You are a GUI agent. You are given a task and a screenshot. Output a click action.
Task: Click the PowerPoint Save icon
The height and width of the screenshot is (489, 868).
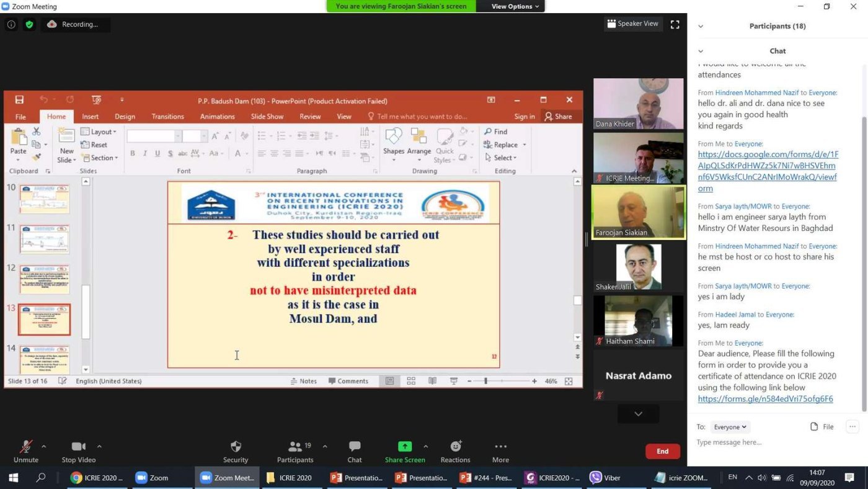19,100
